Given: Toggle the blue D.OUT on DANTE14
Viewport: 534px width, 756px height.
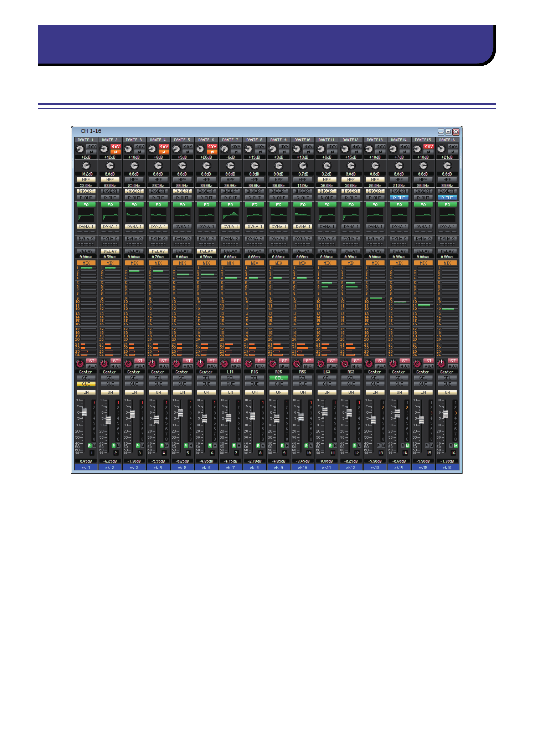Looking at the screenshot, I should coord(399,197).
